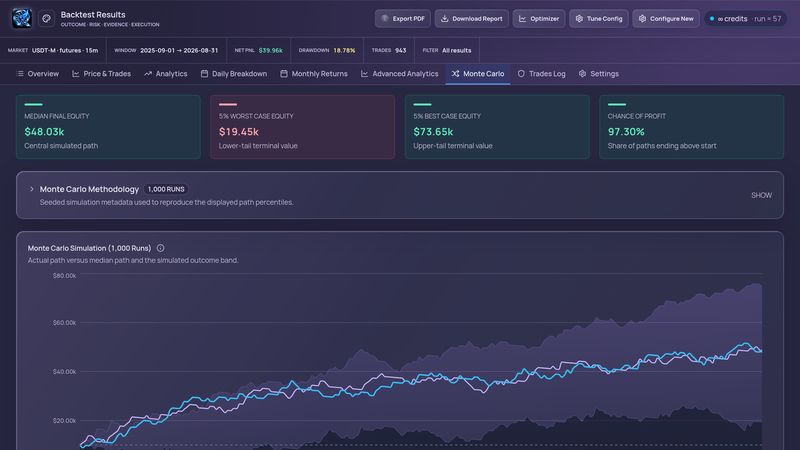Viewport: 800px width, 450px height.
Task: Click Configure New button
Action: tap(666, 18)
